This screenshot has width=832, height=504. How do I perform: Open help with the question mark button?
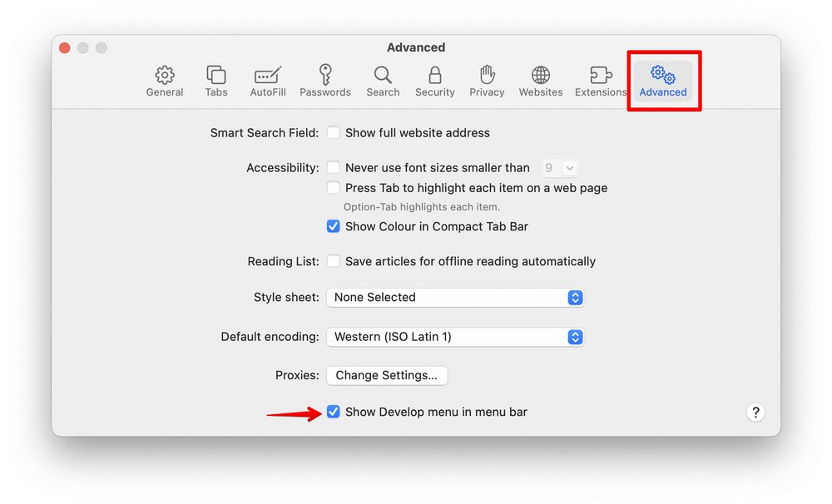coord(755,413)
